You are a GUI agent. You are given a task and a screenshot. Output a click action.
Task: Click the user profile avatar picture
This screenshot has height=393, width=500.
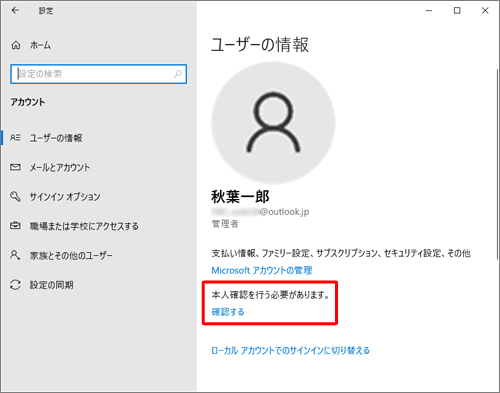pyautogui.click(x=273, y=123)
